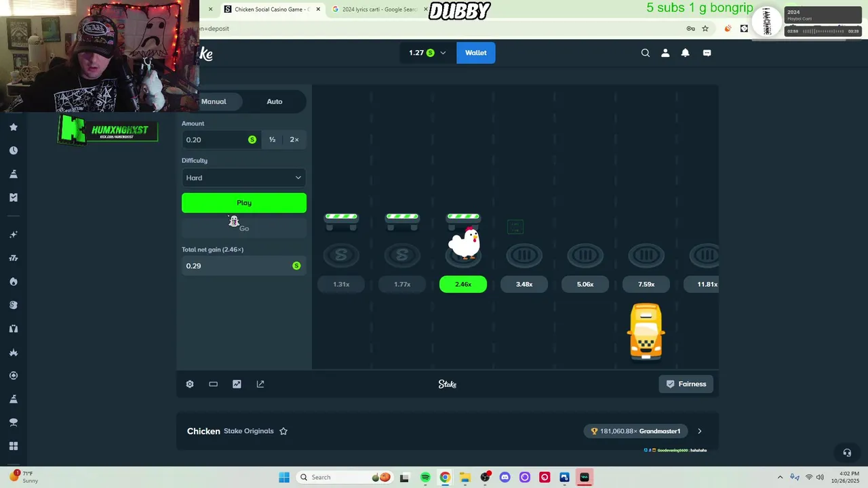
Task: Open File Explorer from the taskbar
Action: [x=465, y=477]
